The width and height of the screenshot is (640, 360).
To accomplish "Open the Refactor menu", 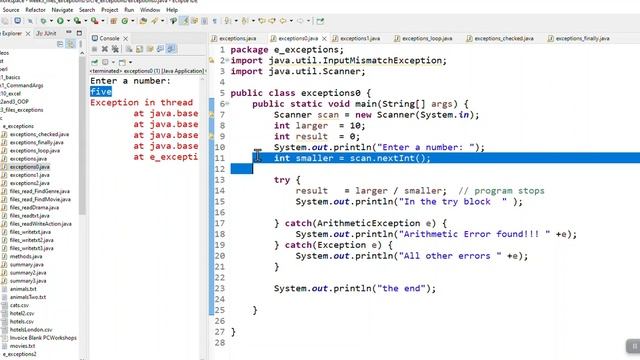I will (36, 9).
